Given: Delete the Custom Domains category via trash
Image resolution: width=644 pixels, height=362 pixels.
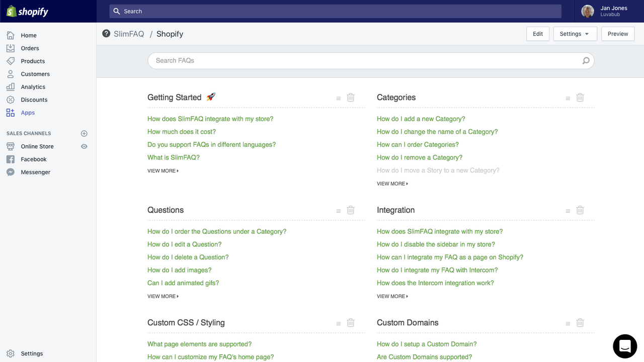Looking at the screenshot, I should point(580,323).
